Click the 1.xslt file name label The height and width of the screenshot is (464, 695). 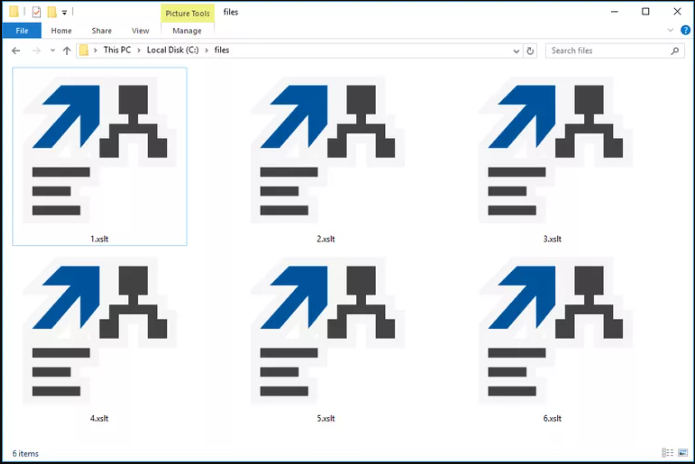pos(99,239)
